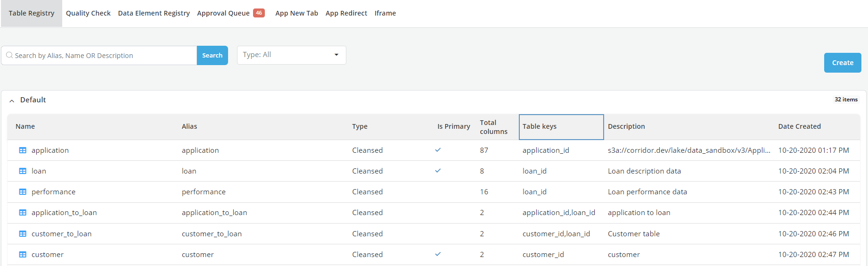Click the table icon beside loan row

(23, 171)
